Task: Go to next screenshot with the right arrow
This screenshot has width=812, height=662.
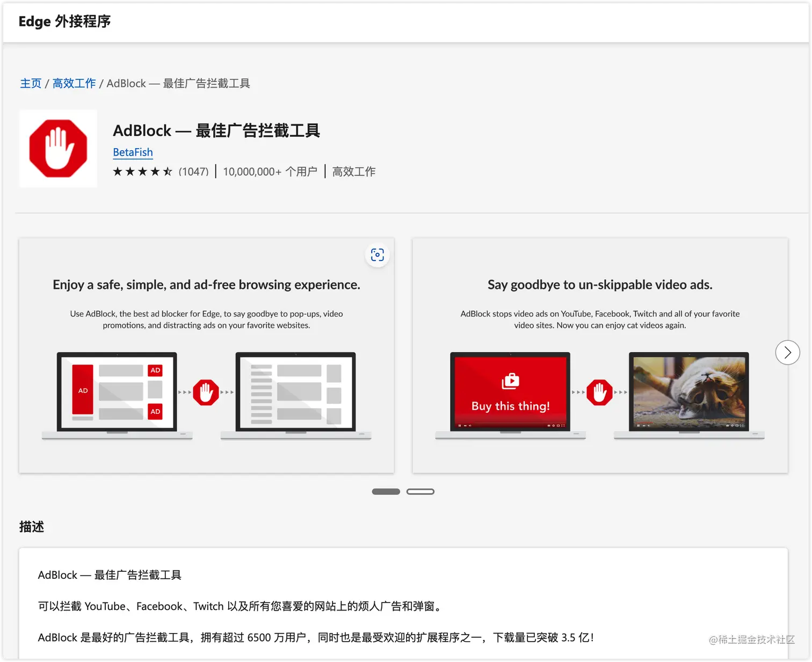Action: pyautogui.click(x=787, y=353)
